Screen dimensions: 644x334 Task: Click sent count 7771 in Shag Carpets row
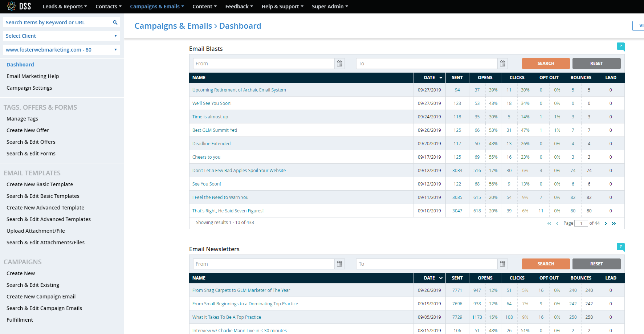(457, 290)
